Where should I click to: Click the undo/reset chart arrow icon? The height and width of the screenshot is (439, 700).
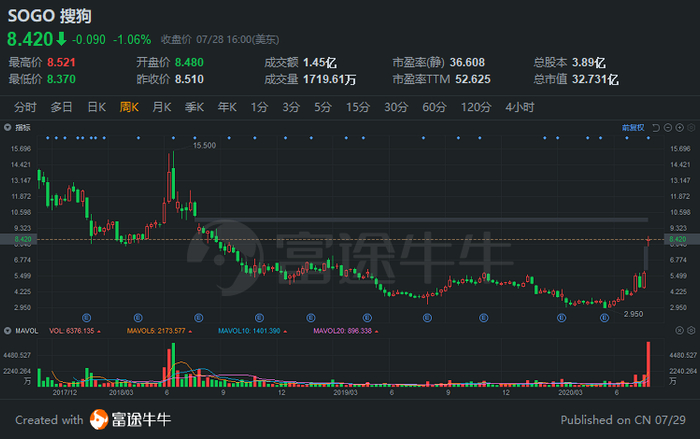pyautogui.click(x=656, y=128)
